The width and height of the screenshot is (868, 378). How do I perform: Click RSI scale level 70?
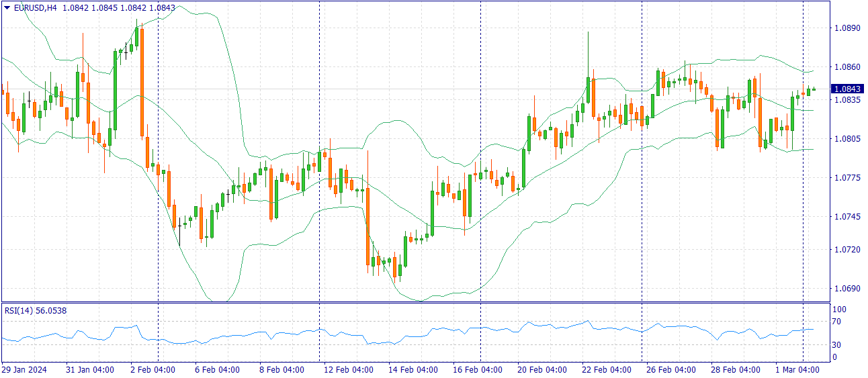[x=837, y=322]
